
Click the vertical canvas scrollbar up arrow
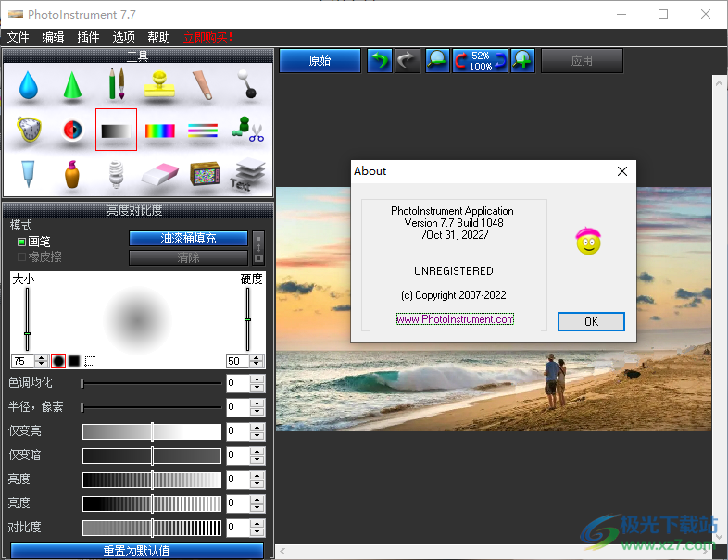click(x=719, y=83)
